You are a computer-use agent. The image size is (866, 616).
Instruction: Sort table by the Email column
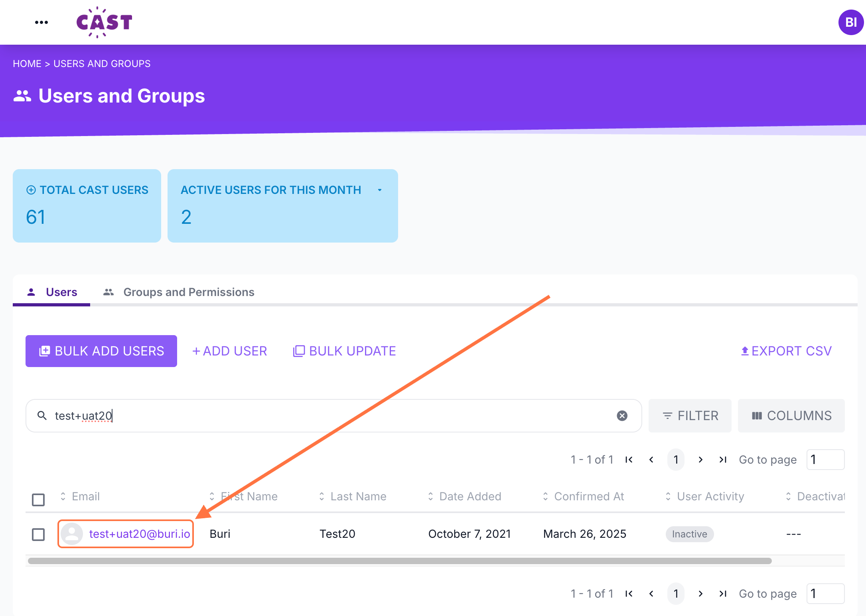tap(85, 496)
